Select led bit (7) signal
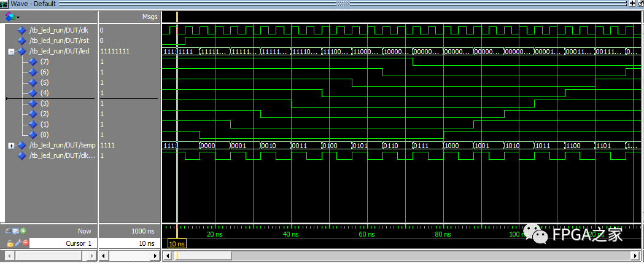Screen dimensions: 644x263 [x=44, y=62]
